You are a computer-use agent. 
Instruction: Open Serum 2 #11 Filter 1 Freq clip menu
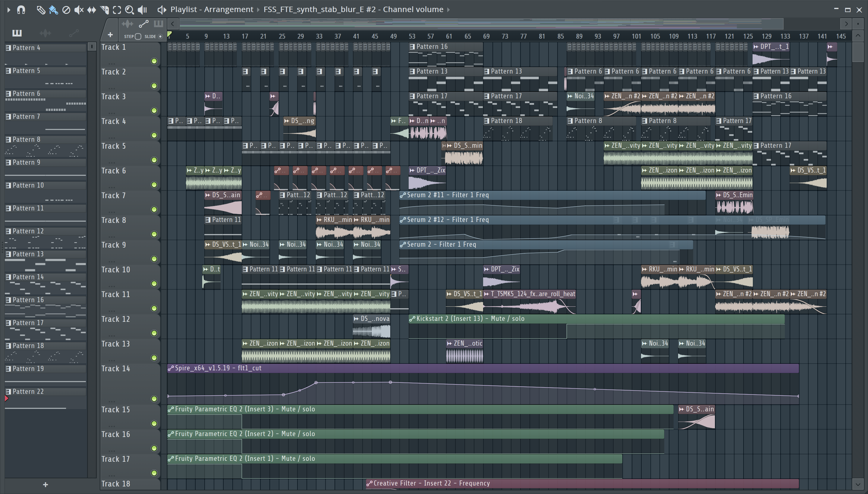point(403,195)
